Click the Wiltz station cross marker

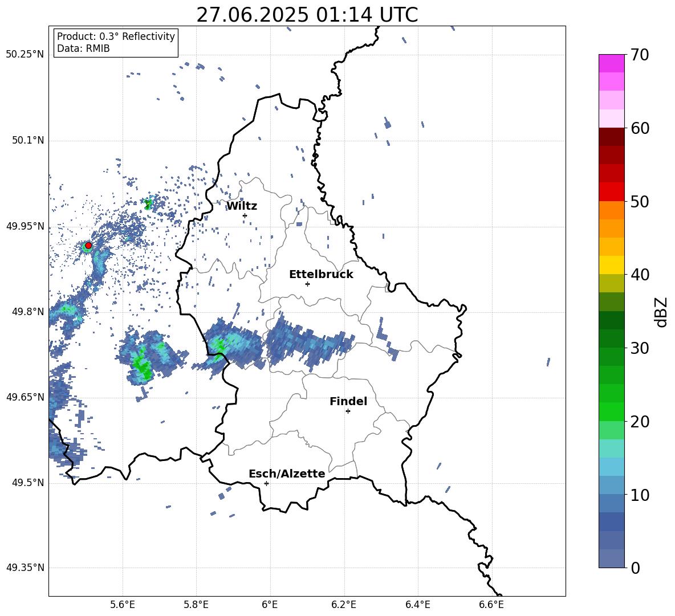pyautogui.click(x=245, y=215)
